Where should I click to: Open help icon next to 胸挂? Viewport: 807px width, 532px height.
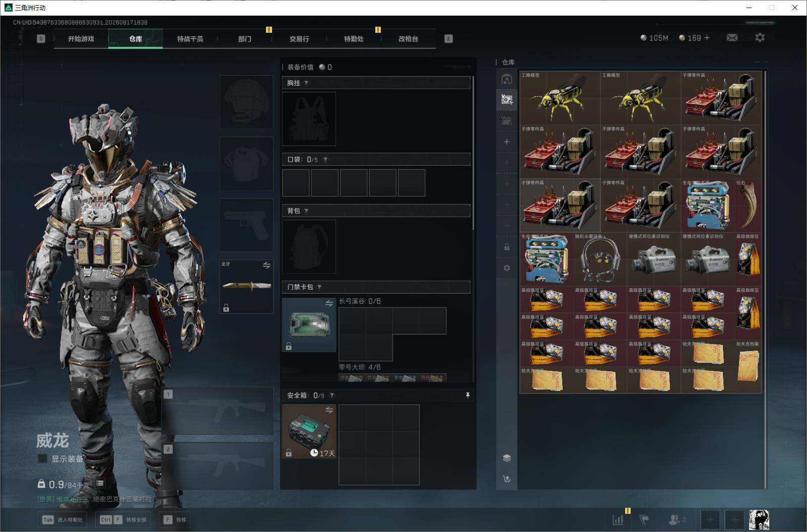(x=306, y=83)
